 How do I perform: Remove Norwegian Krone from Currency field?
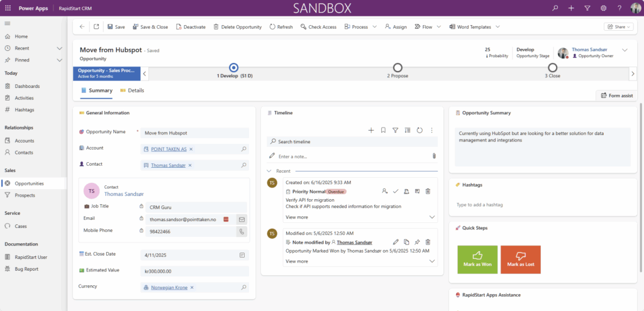(192, 288)
